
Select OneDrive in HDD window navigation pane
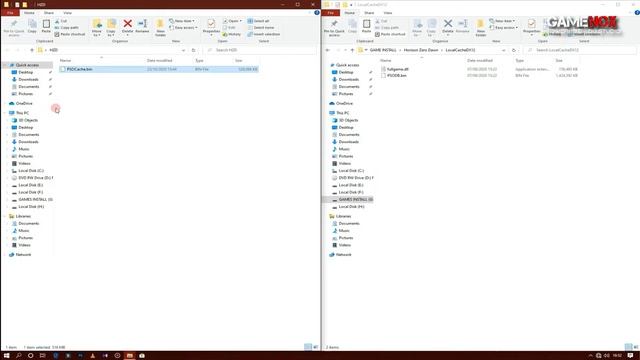tap(24, 103)
